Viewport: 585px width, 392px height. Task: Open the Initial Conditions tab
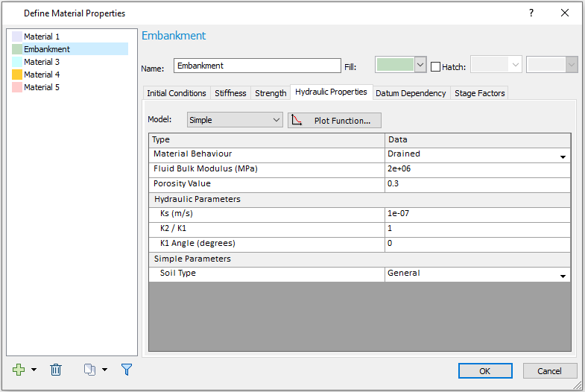tap(177, 93)
